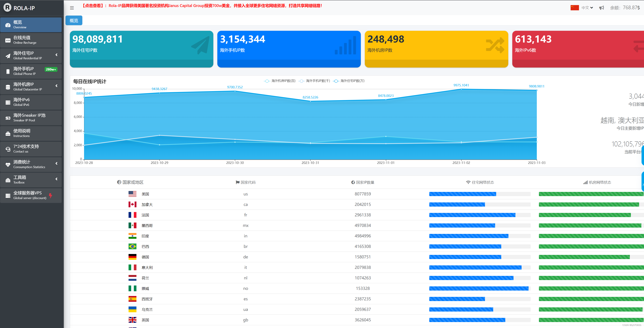Click the United States flag icon
644x328 pixels.
tap(132, 194)
